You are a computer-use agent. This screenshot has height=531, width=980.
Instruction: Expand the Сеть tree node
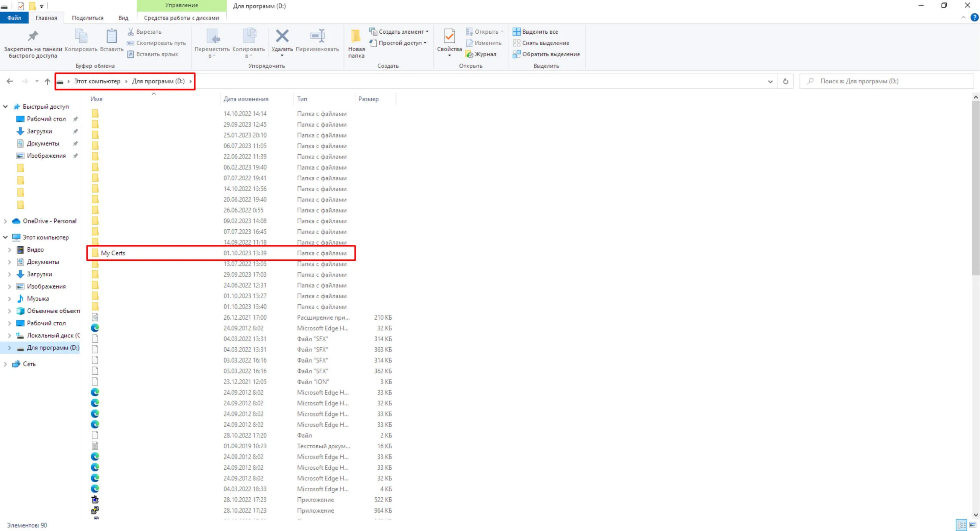(5, 364)
